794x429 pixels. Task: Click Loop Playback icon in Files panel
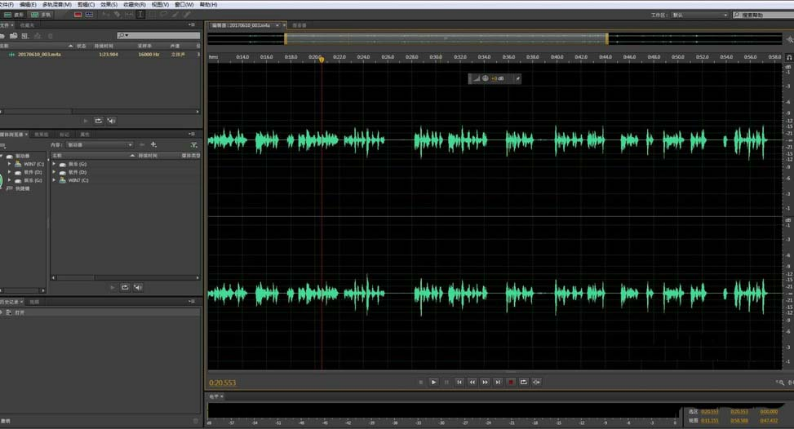98,121
